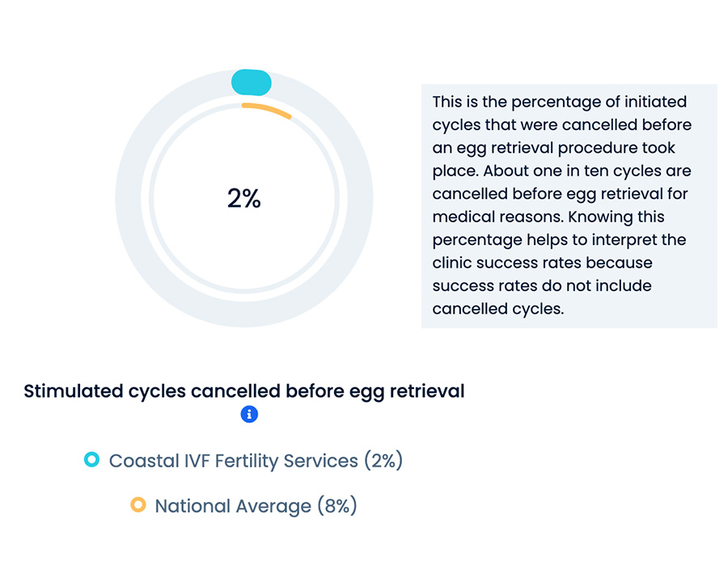This screenshot has height=566, width=728.
Task: Select the National Average (8%) legend label
Action: [256, 505]
